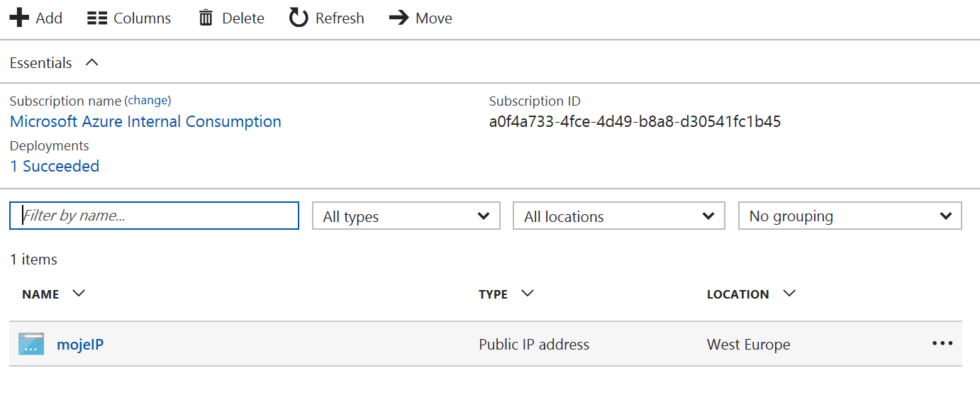
Task: Sort by the NAME column header
Action: click(x=41, y=294)
